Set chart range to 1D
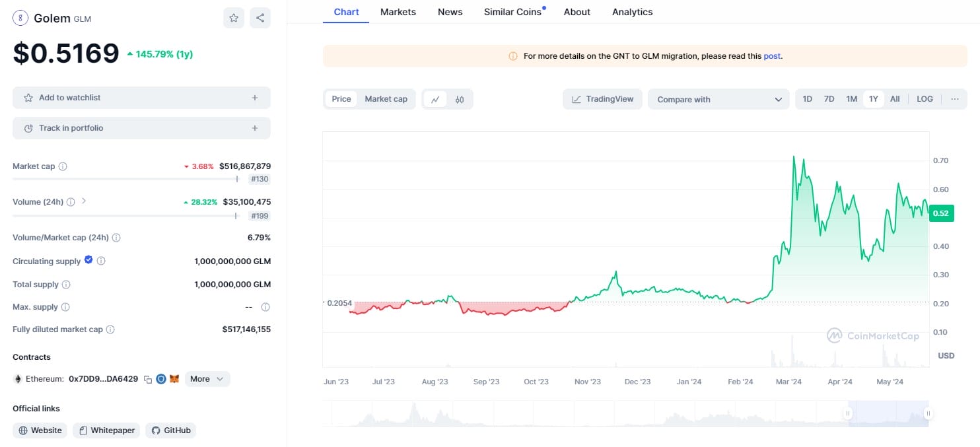This screenshot has width=980, height=447. (808, 99)
